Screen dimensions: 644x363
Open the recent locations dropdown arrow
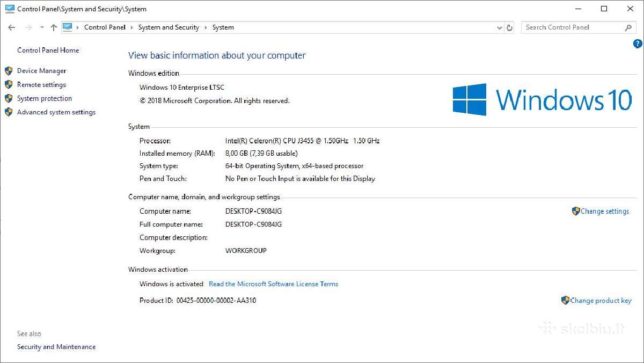(x=42, y=27)
